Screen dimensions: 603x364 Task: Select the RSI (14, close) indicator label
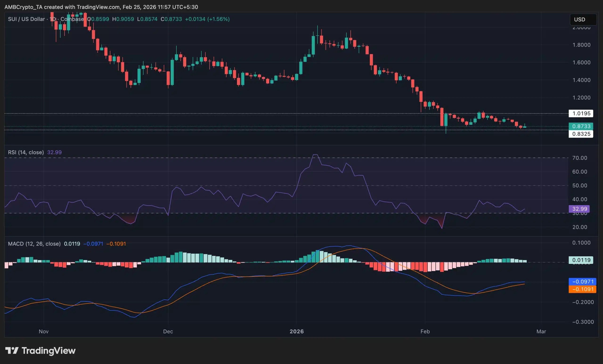(26, 152)
